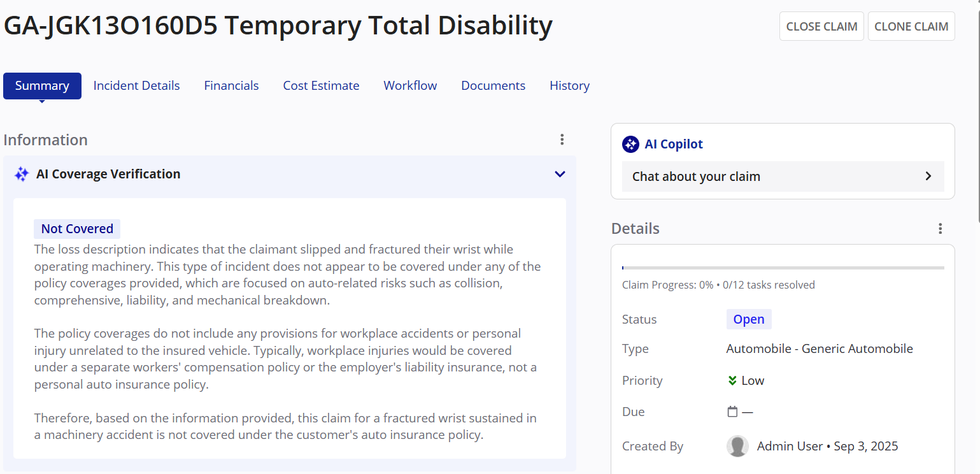Screen dimensions: 980x474
Task: Click the AI Copilot sparkle icon
Action: 630,144
